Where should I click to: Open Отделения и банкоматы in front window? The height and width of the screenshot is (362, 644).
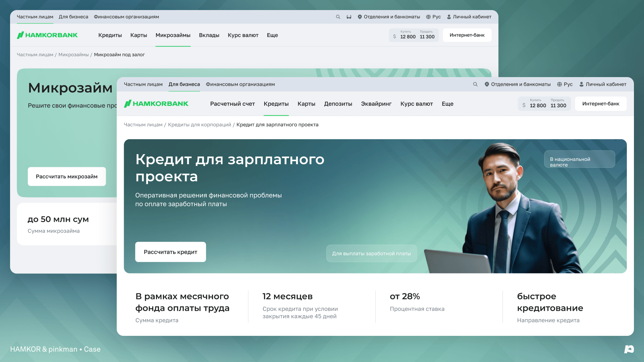click(x=518, y=84)
